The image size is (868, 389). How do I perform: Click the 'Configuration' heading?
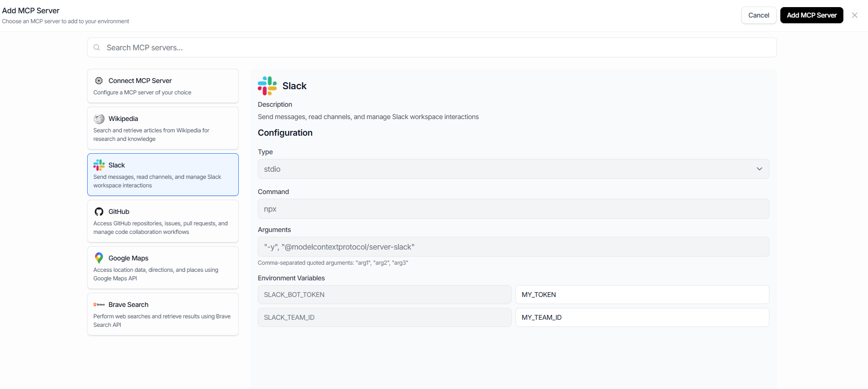point(285,133)
